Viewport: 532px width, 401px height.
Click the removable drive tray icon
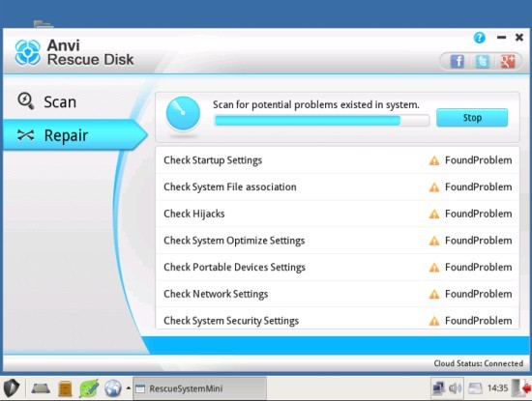click(x=475, y=388)
